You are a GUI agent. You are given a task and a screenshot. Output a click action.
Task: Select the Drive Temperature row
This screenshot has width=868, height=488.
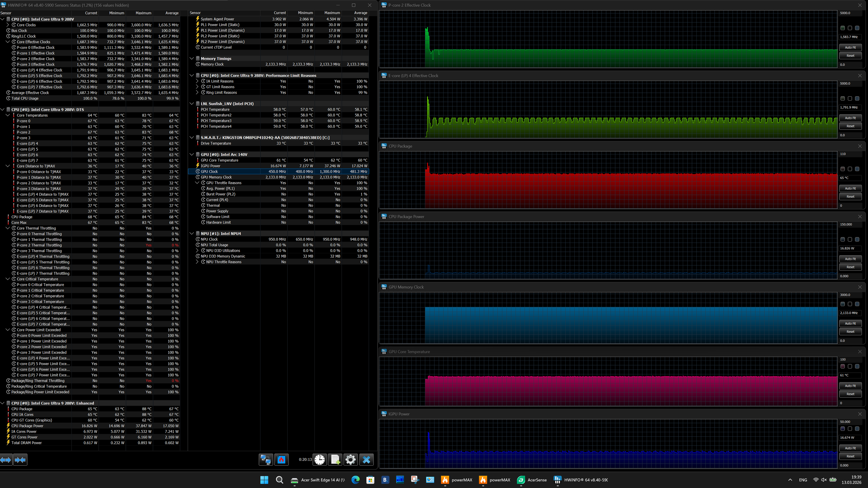point(278,143)
